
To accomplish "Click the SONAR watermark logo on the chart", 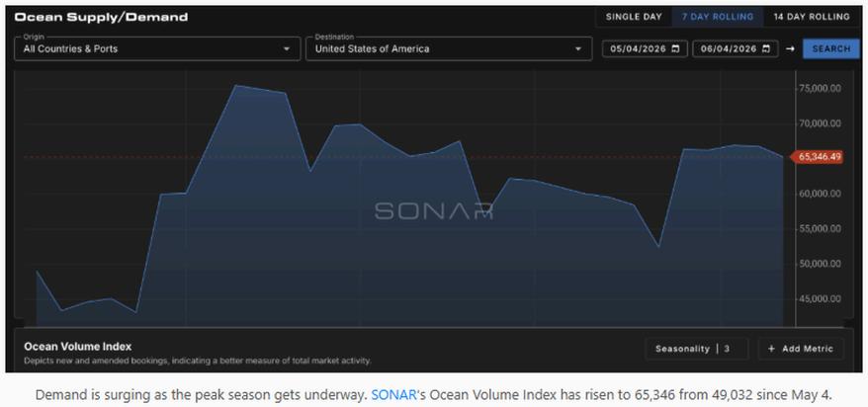I will coord(433,211).
